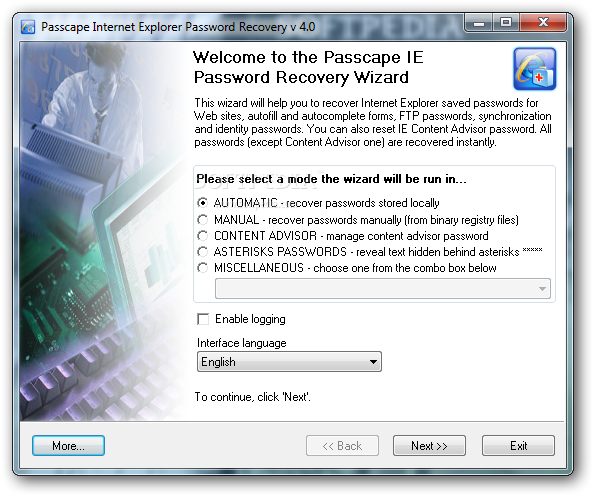Open the Interface language dropdown
This screenshot has width=594, height=496.
[289, 361]
